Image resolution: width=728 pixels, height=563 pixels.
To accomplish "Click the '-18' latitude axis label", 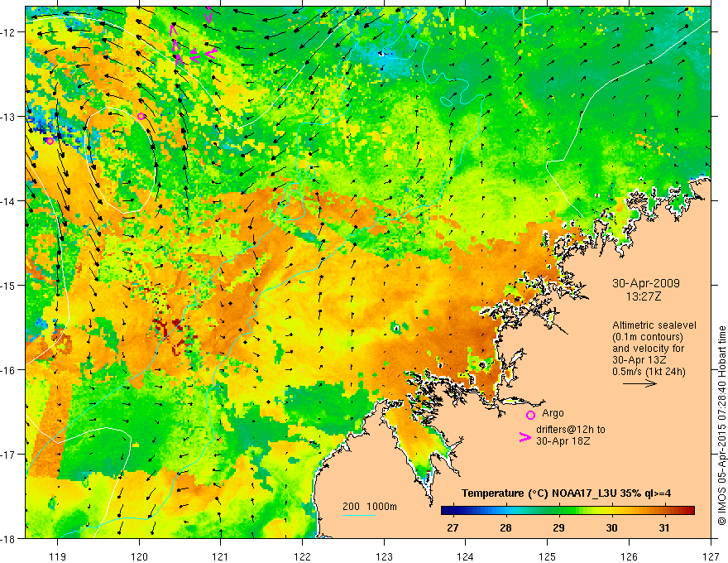I will pyautogui.click(x=9, y=538).
